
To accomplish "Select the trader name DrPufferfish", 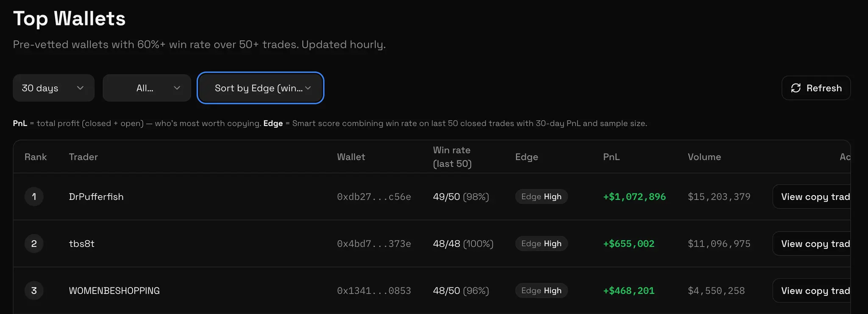I will click(x=96, y=196).
